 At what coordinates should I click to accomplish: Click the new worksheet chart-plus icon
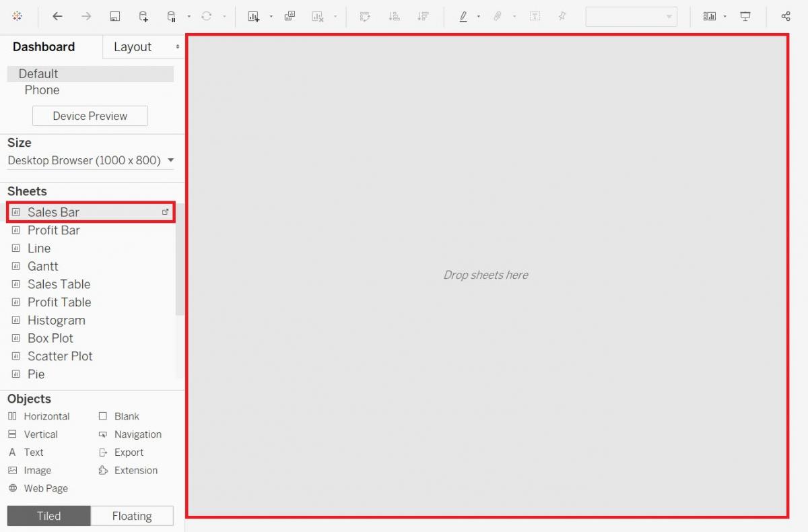[x=254, y=16]
